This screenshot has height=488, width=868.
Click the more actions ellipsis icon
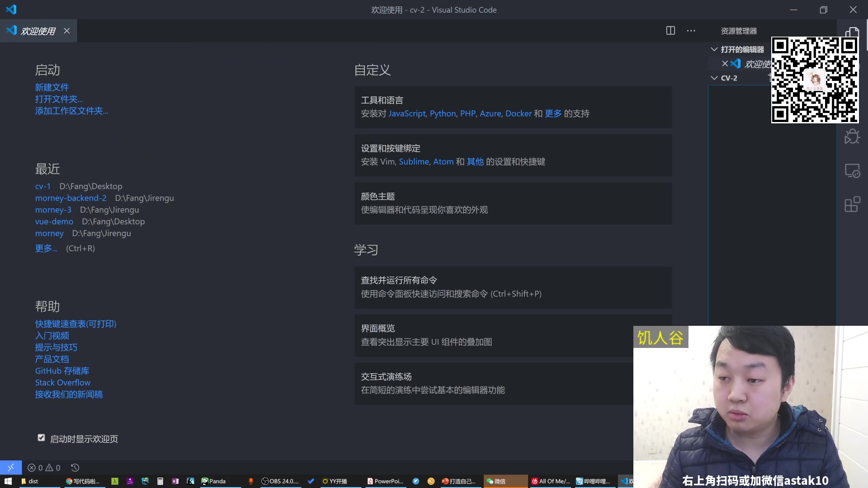(x=690, y=30)
